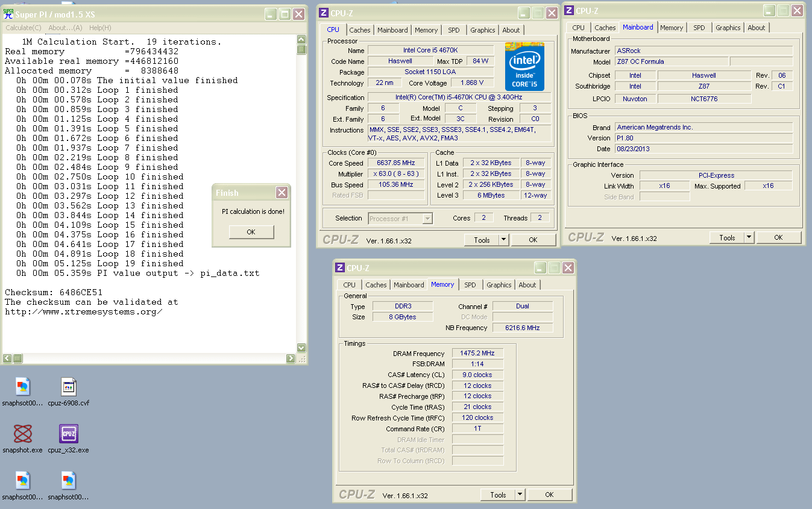Screen dimensions: 812x509
Task: Click CPU-Z icon in Memory window title
Action: [x=340, y=268]
